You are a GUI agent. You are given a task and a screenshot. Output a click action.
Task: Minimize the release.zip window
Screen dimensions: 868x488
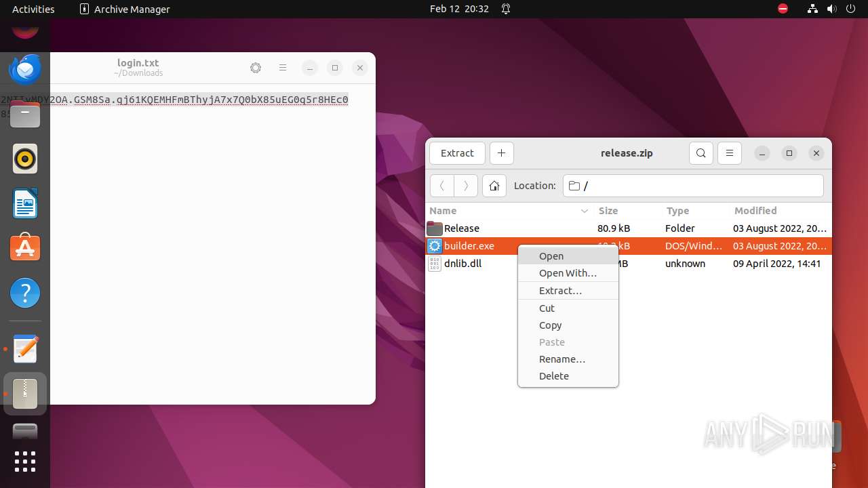click(762, 153)
